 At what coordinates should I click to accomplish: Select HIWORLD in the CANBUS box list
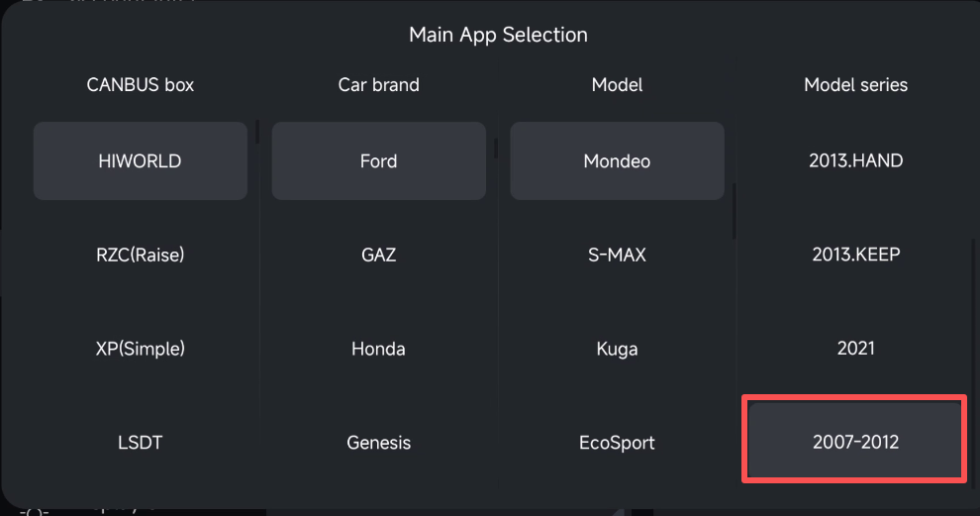pos(141,160)
